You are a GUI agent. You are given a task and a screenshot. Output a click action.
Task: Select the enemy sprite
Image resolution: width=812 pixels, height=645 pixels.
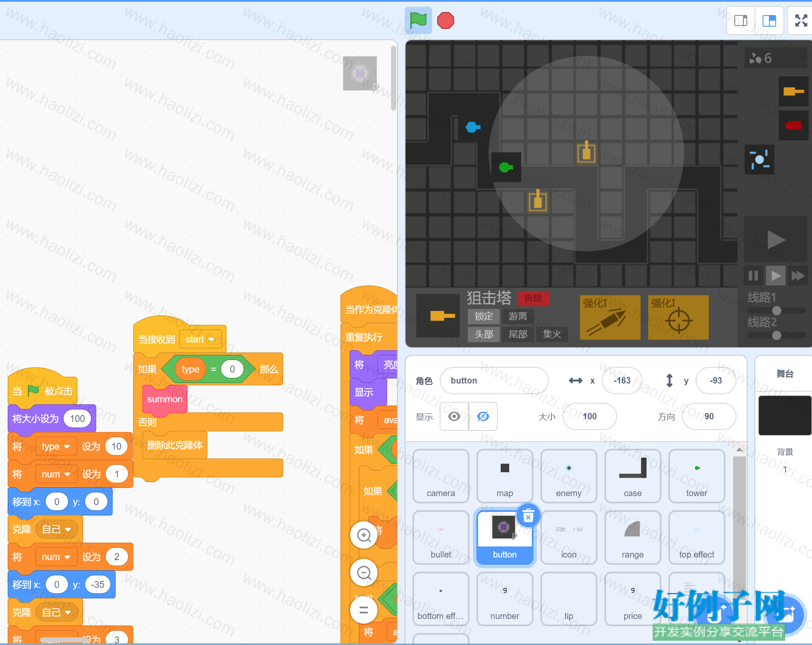tap(569, 476)
